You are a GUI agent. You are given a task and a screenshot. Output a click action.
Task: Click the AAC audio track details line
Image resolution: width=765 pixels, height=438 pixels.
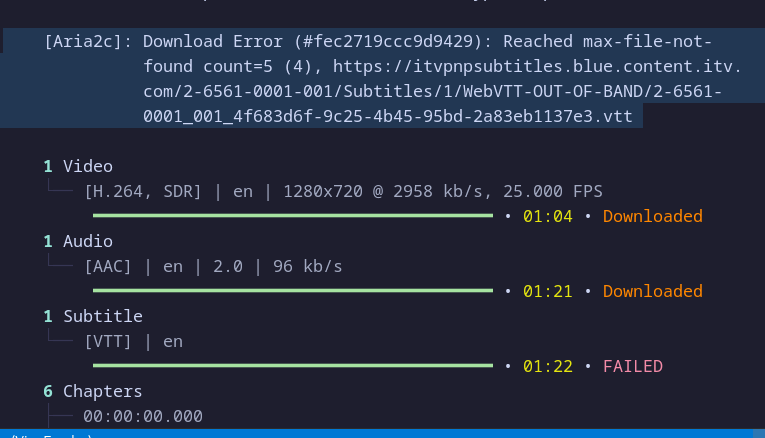point(213,266)
